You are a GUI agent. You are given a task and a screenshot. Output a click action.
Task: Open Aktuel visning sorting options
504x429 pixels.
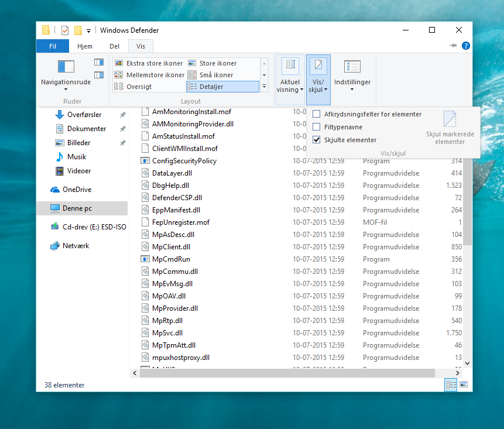289,75
